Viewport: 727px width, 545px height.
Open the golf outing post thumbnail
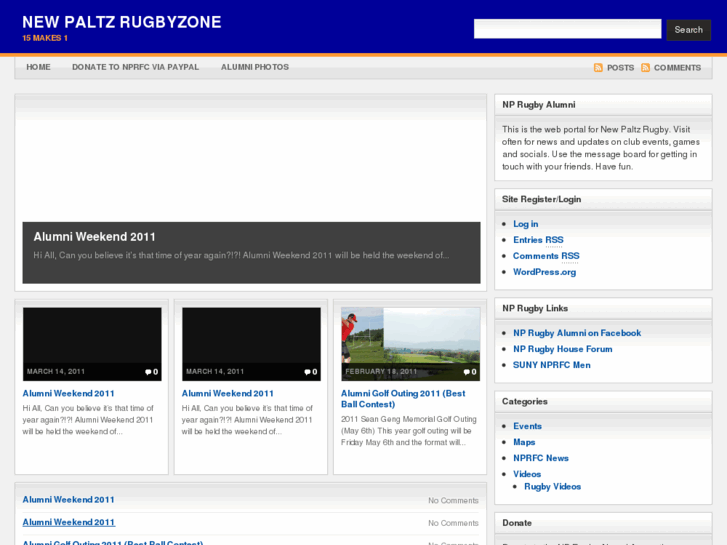pyautogui.click(x=410, y=336)
